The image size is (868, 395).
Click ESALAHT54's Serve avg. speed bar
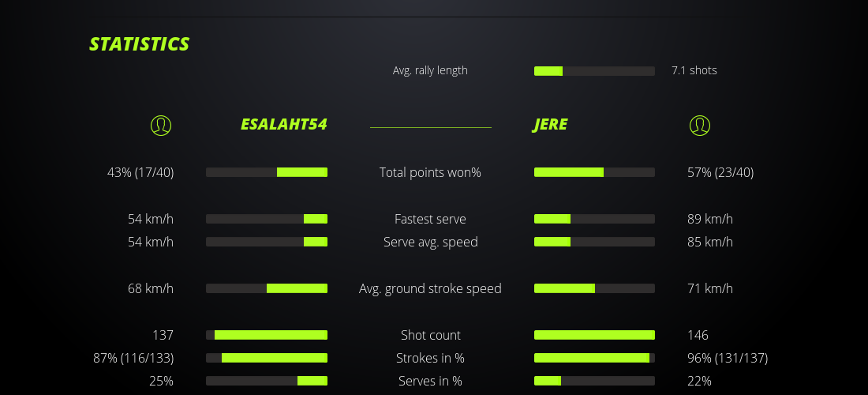267,242
